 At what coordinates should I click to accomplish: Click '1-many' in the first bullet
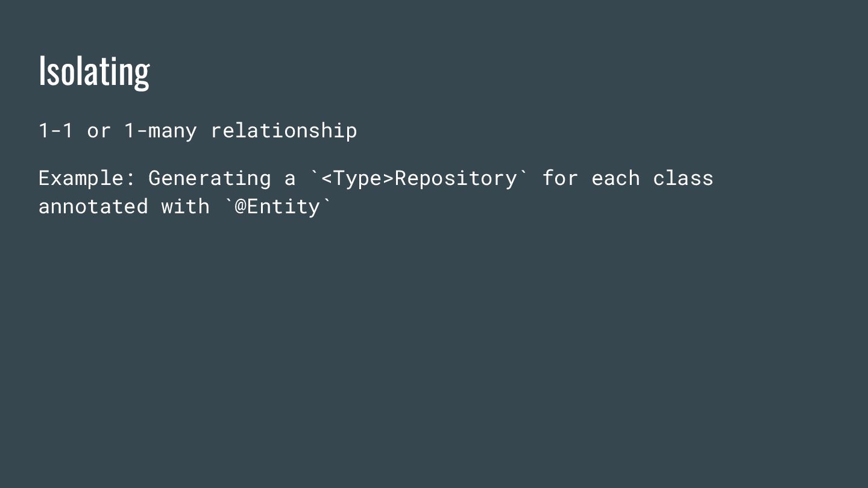[x=160, y=130]
